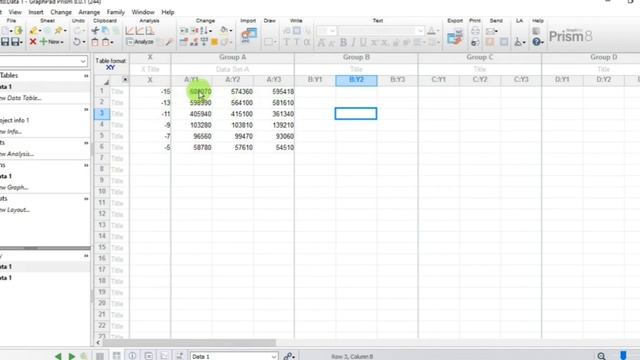Click the red delete sheet X icon

coord(33,42)
